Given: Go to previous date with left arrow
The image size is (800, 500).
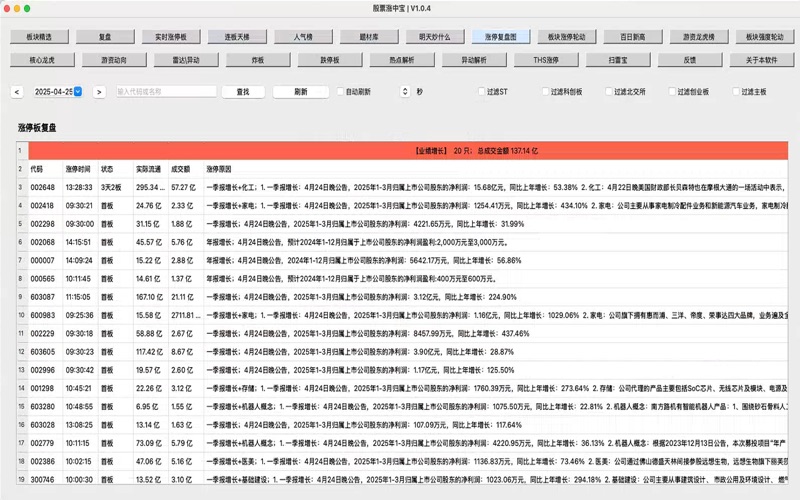Looking at the screenshot, I should pyautogui.click(x=18, y=92).
